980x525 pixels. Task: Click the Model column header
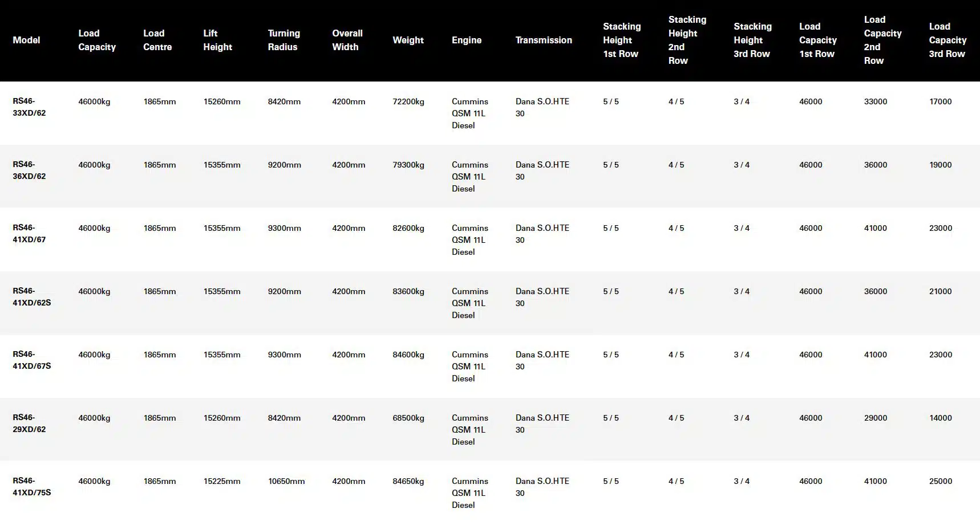[x=26, y=40]
